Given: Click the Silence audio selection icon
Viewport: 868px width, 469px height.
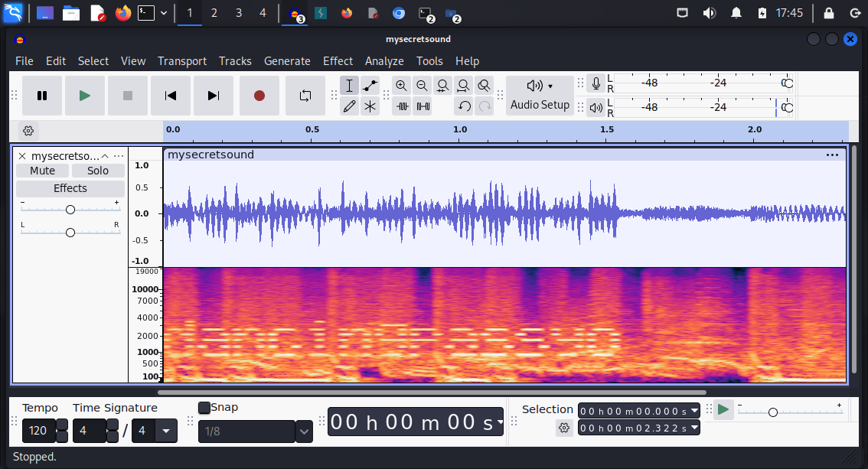Looking at the screenshot, I should point(423,106).
